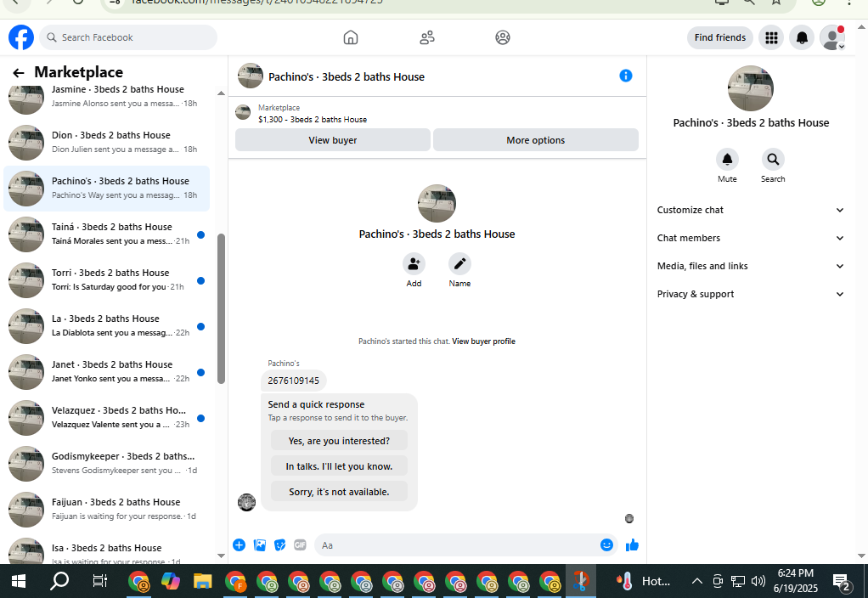Open Windows Start menu
This screenshot has width=868, height=598.
coord(19,581)
